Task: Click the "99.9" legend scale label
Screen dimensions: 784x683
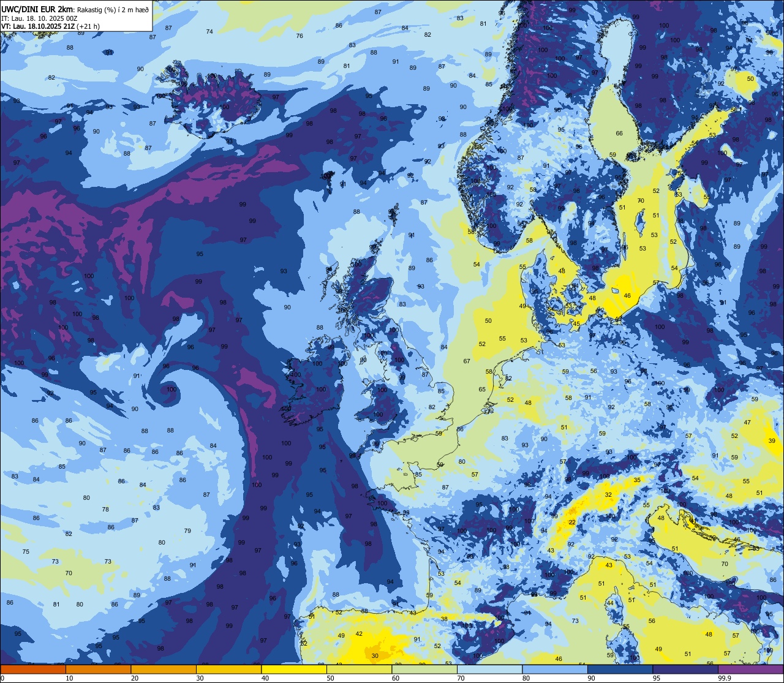Action: [725, 678]
